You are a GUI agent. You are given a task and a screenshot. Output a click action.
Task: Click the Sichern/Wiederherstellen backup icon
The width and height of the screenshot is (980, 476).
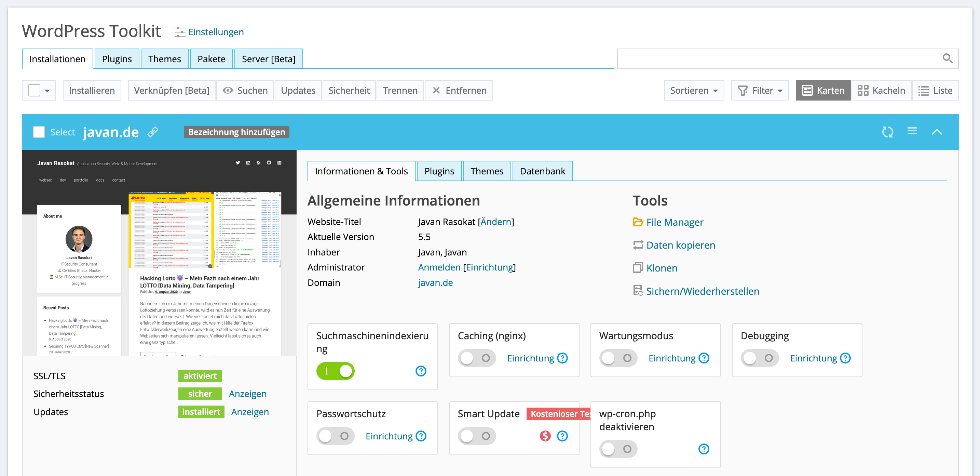[x=638, y=291]
